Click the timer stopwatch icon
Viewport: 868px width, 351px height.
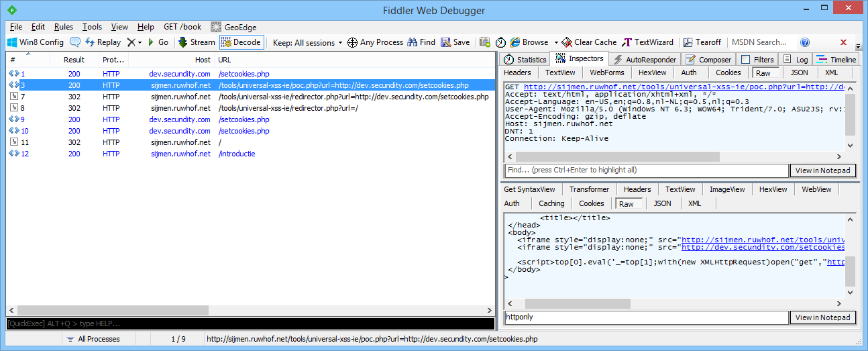(x=500, y=42)
